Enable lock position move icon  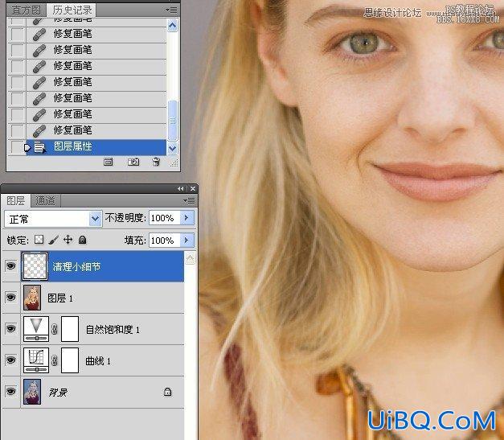(x=68, y=240)
